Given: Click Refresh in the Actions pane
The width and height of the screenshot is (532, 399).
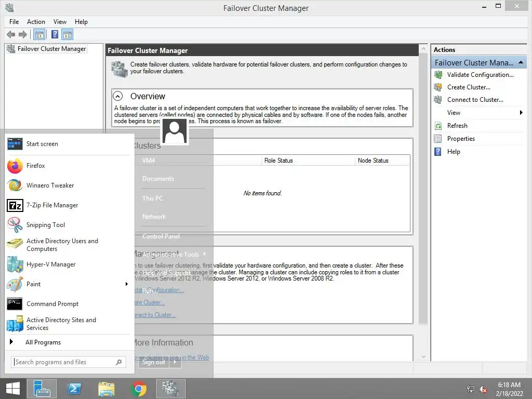Looking at the screenshot, I should point(457,126).
